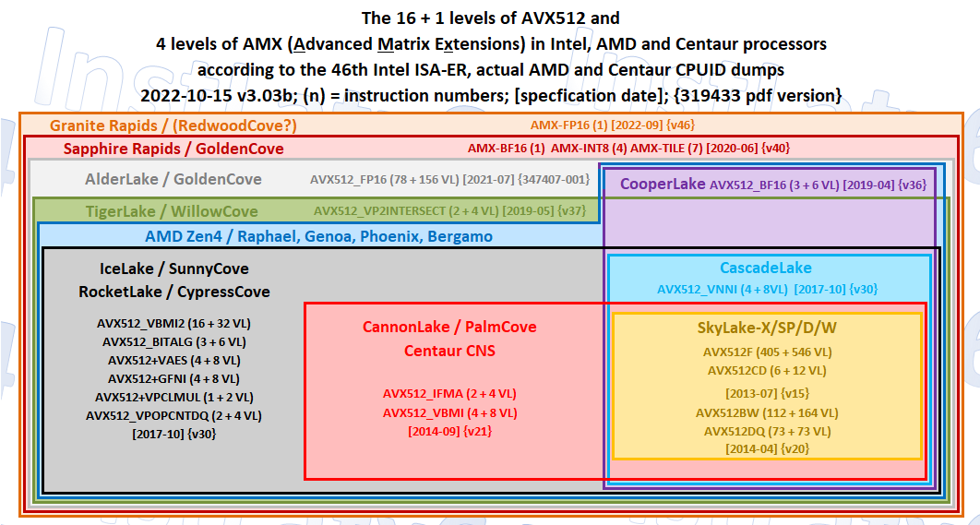Select the 'AVX512_VBMI2 (16 + 32 VL)' entry
Viewport: 980px width, 525px height.
(174, 324)
